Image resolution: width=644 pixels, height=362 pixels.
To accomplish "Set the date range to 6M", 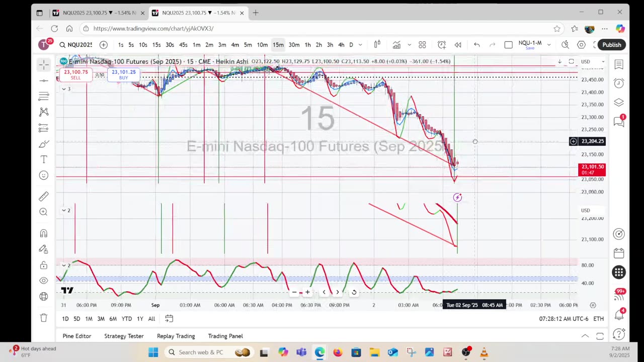I will pyautogui.click(x=113, y=319).
